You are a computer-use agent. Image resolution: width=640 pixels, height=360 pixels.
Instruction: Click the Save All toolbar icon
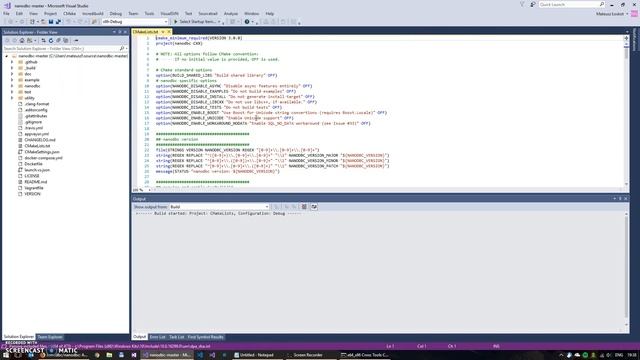pyautogui.click(x=58, y=22)
